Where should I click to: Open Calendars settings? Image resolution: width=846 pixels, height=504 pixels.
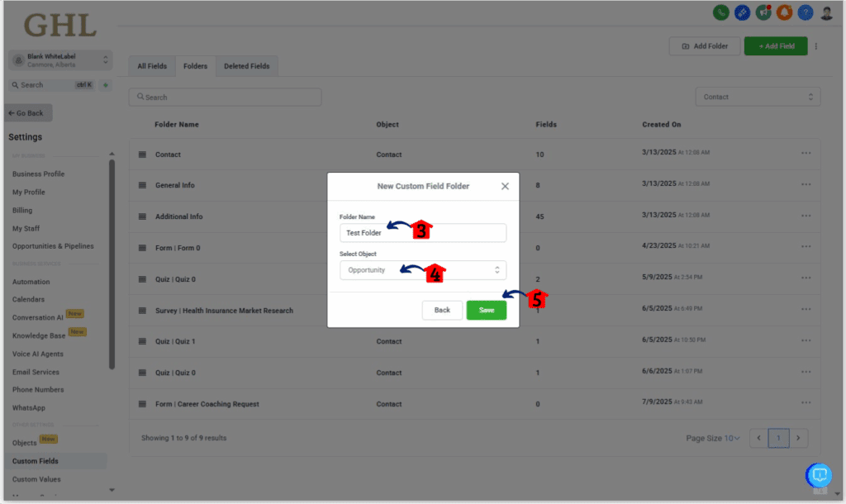pos(28,299)
